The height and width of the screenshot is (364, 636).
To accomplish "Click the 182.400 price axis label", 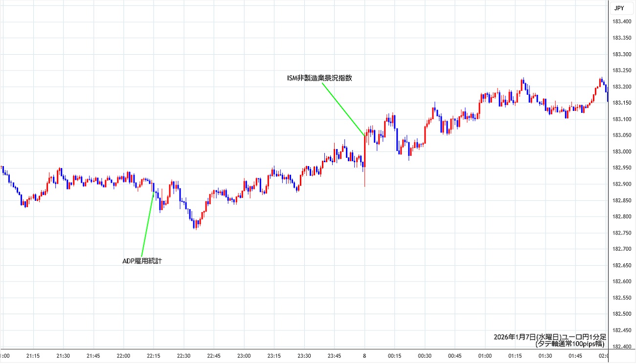I will [x=621, y=346].
